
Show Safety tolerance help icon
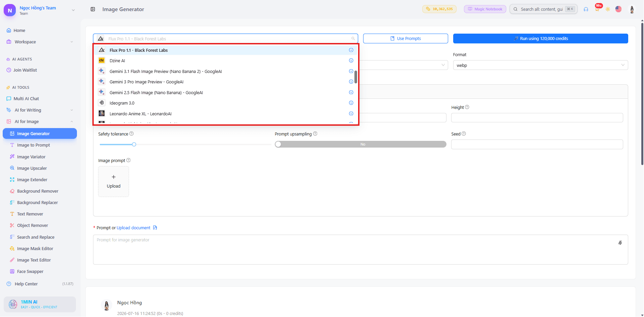click(132, 133)
